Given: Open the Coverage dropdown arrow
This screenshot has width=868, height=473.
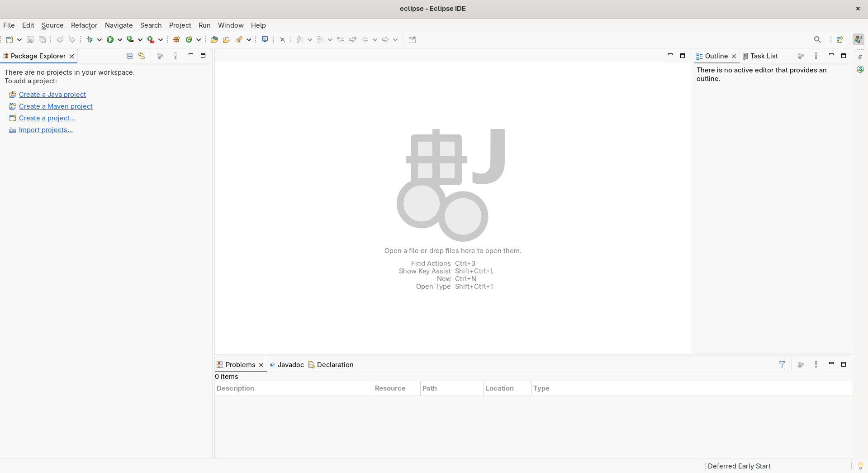Looking at the screenshot, I should pyautogui.click(x=140, y=40).
